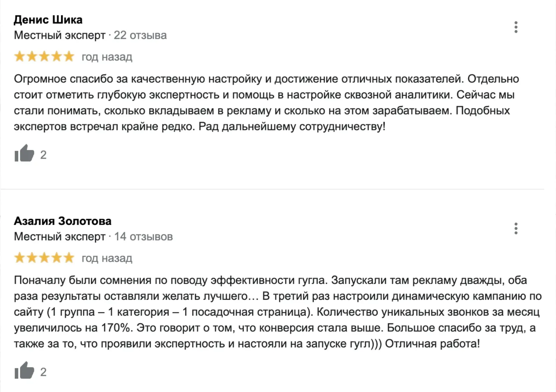Open reviewer profile Азалия Золотова
The width and height of the screenshot is (556, 392).
point(63,221)
